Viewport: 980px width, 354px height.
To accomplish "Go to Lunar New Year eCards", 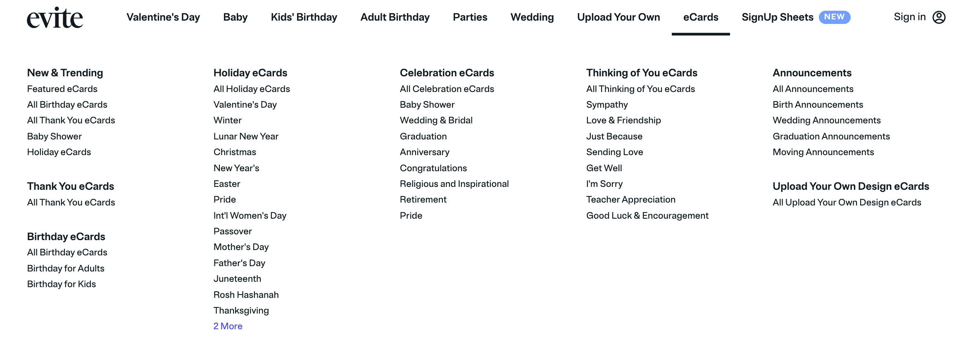I will [246, 136].
